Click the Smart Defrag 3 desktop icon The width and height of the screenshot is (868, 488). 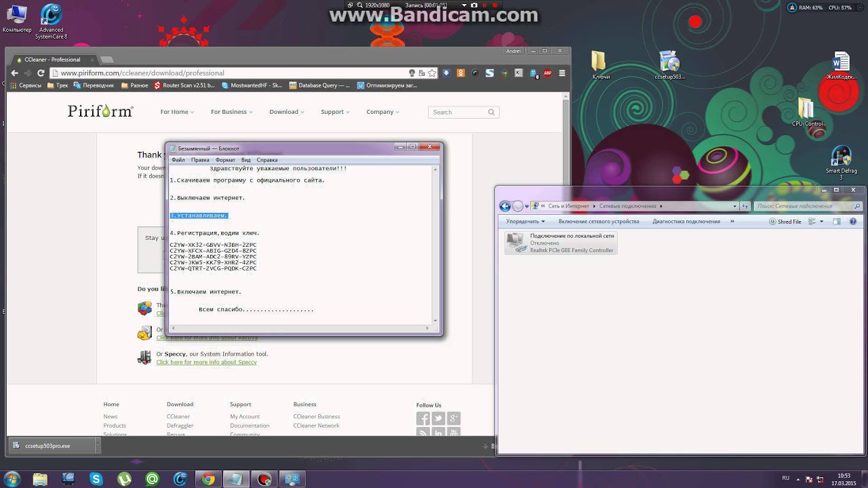[x=842, y=163]
